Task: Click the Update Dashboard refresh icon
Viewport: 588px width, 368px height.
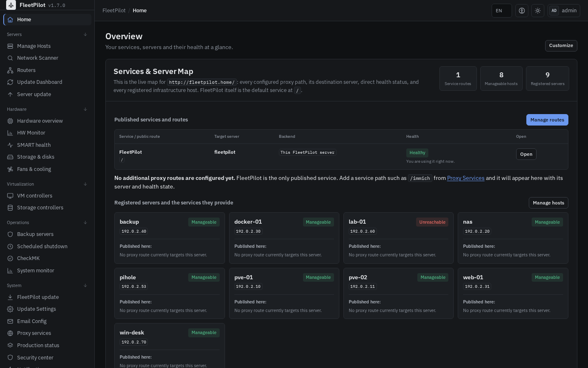Action: tap(10, 82)
